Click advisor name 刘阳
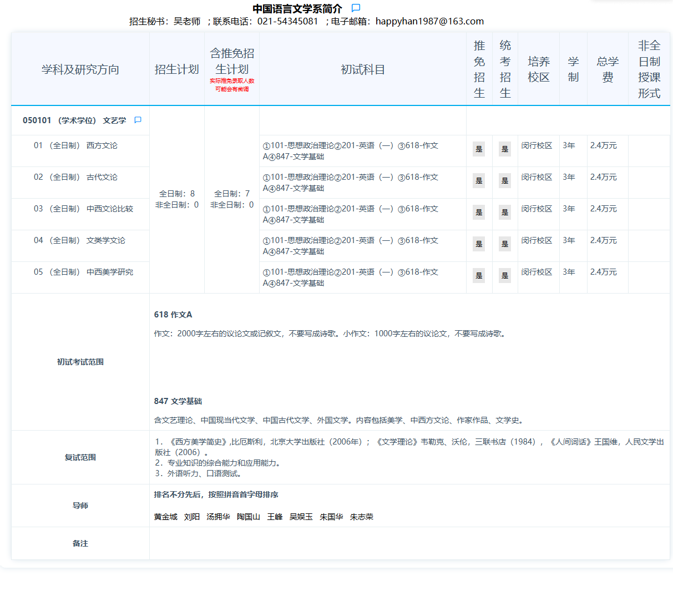Viewport: 673px width, 616px height. [x=192, y=517]
